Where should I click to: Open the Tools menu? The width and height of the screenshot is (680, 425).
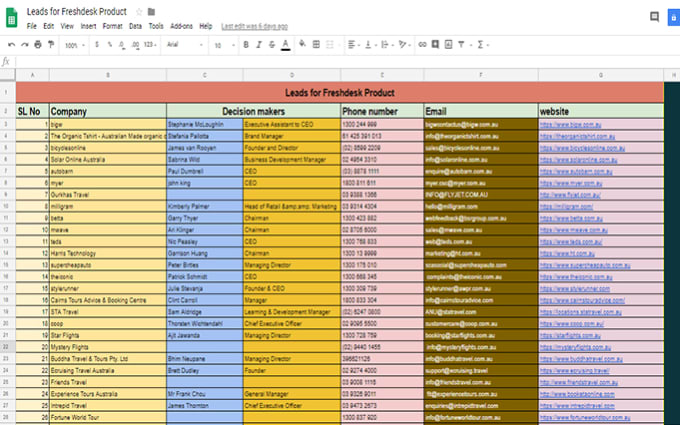pyautogui.click(x=156, y=26)
